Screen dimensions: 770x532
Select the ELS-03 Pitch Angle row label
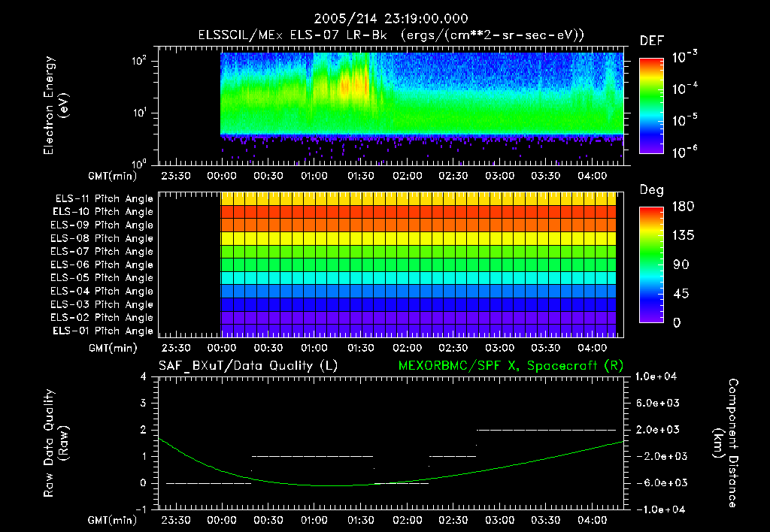coord(102,304)
